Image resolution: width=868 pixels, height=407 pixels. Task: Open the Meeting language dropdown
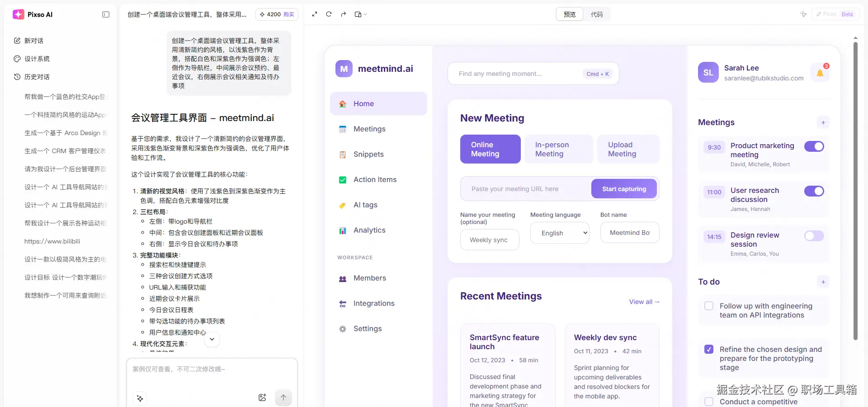point(560,233)
